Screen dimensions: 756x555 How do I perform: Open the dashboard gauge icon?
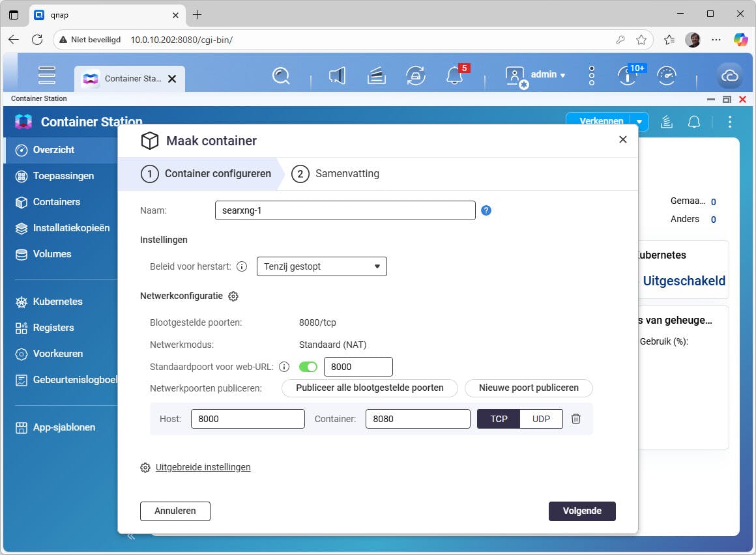click(667, 76)
